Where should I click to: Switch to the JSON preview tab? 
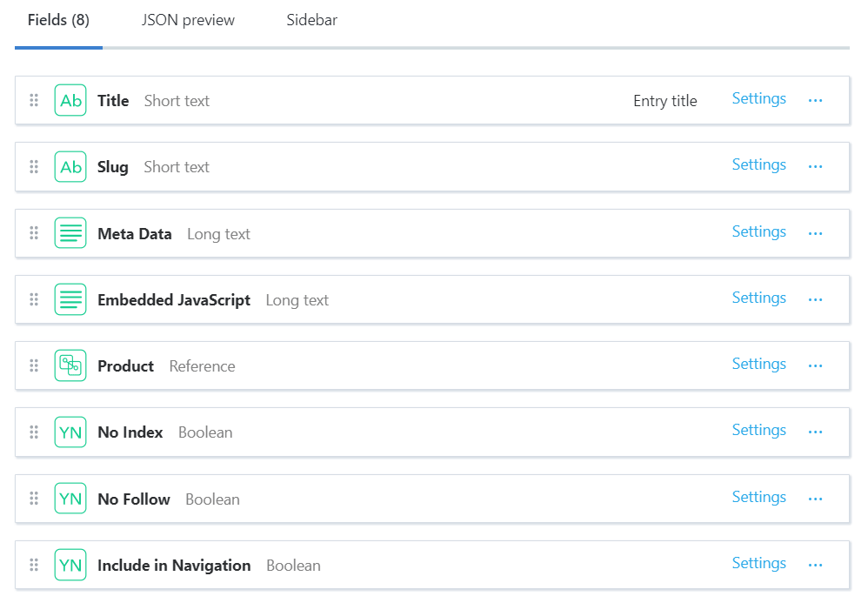pos(188,20)
